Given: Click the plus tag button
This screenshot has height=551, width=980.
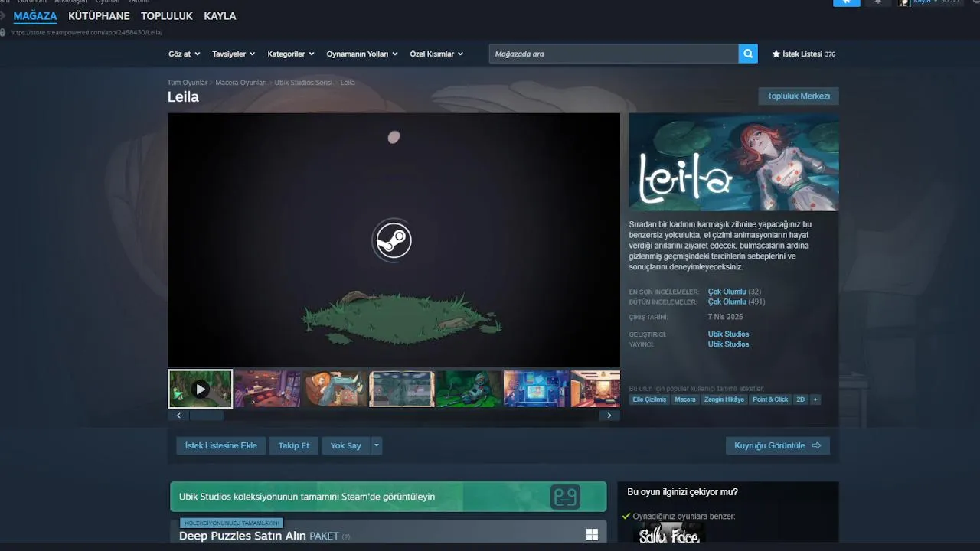Looking at the screenshot, I should point(815,399).
